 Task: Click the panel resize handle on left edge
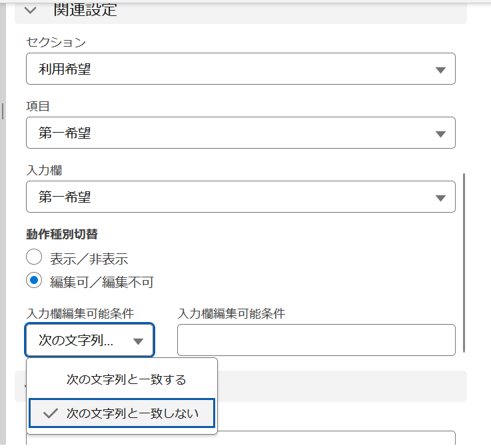[x=3, y=111]
